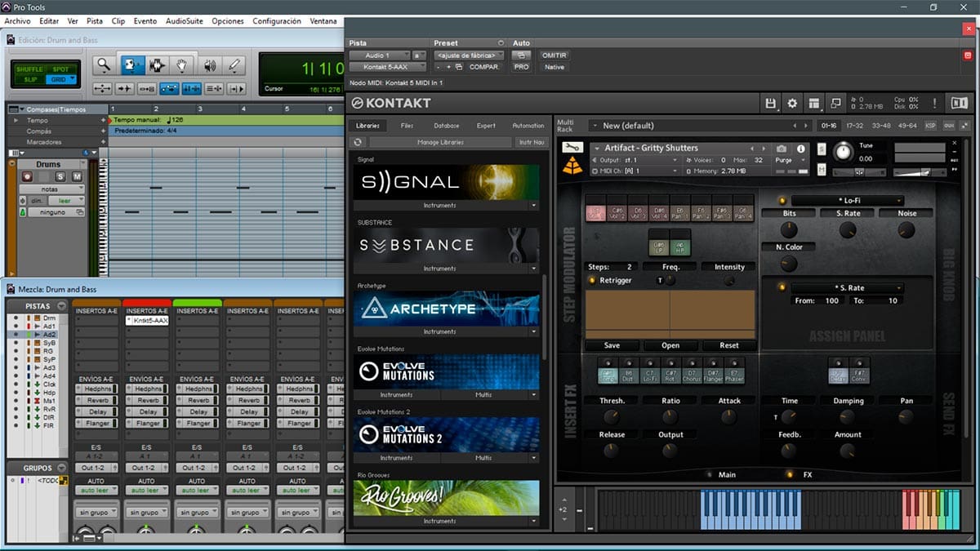
Task: Click the KSP script button in Multi Rack
Action: click(x=930, y=126)
